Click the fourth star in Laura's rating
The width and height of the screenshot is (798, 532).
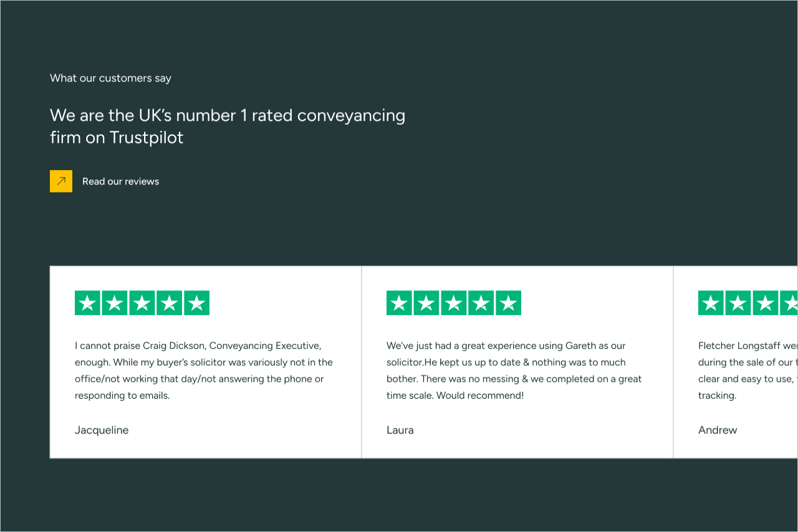(481, 303)
